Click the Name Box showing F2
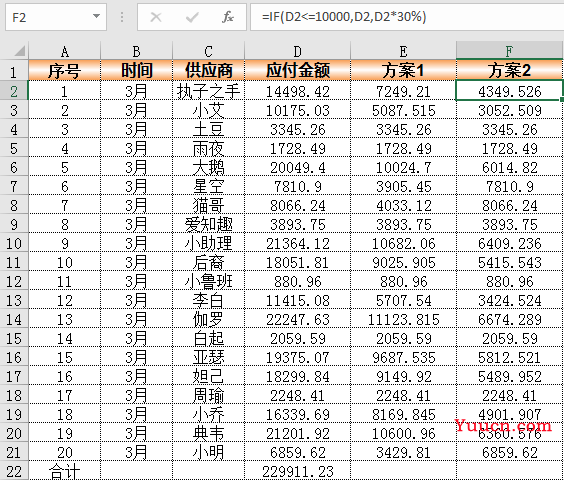The image size is (564, 480). (x=56, y=17)
